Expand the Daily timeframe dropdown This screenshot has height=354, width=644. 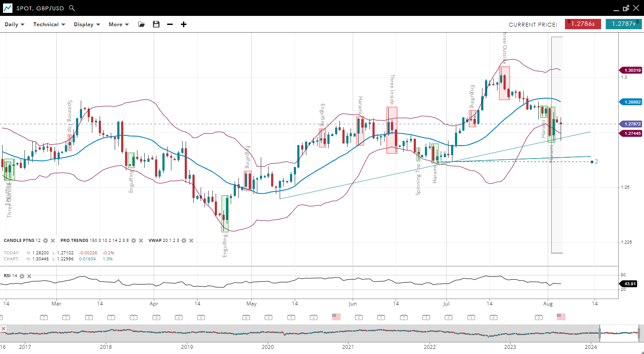click(15, 24)
